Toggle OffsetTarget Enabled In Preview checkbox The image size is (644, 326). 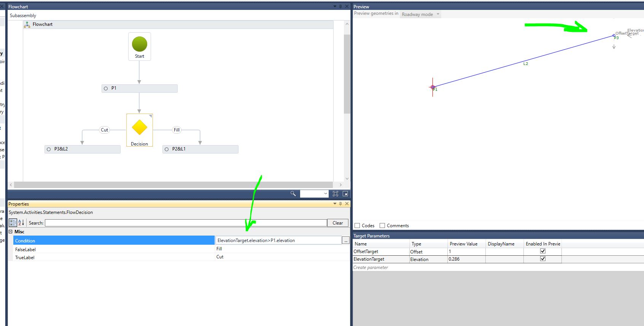pyautogui.click(x=543, y=251)
